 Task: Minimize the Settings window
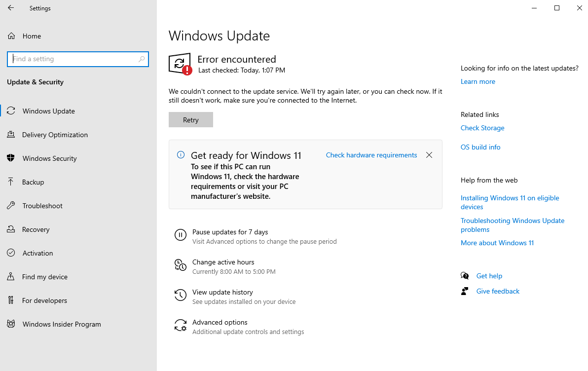click(534, 8)
